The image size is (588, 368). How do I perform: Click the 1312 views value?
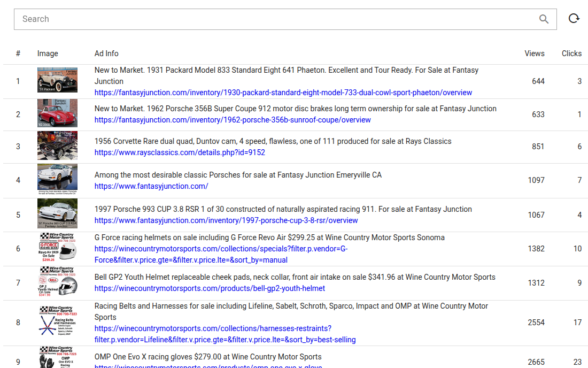[536, 283]
